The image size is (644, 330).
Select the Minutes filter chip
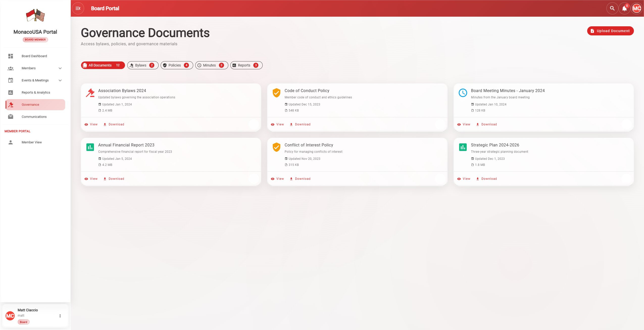[x=211, y=65]
